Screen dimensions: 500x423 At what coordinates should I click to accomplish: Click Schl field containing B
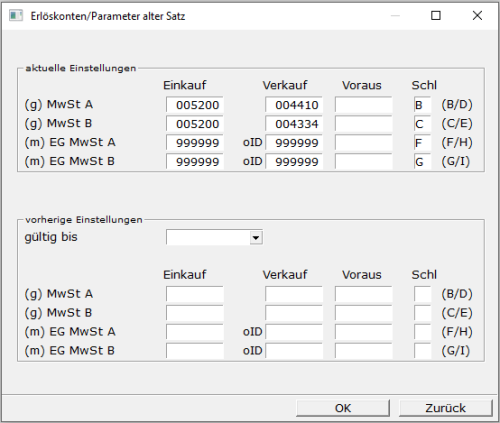tap(422, 105)
